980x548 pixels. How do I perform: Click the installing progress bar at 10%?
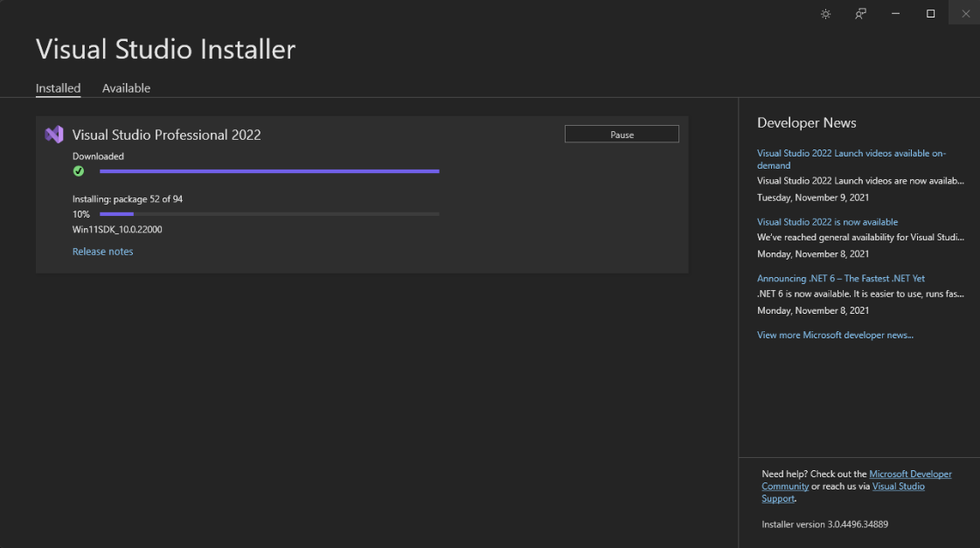pos(269,214)
